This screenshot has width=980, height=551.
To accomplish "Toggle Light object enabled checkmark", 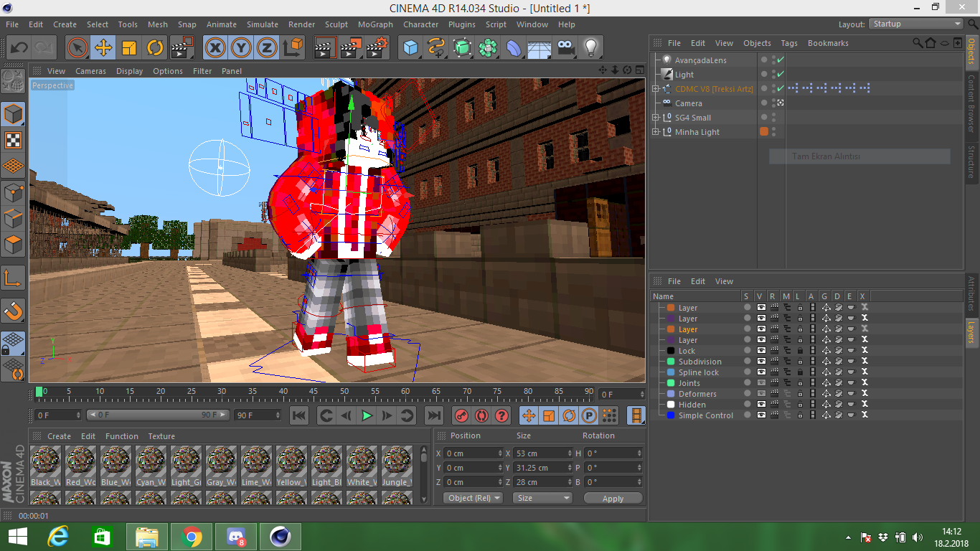I will pos(781,75).
